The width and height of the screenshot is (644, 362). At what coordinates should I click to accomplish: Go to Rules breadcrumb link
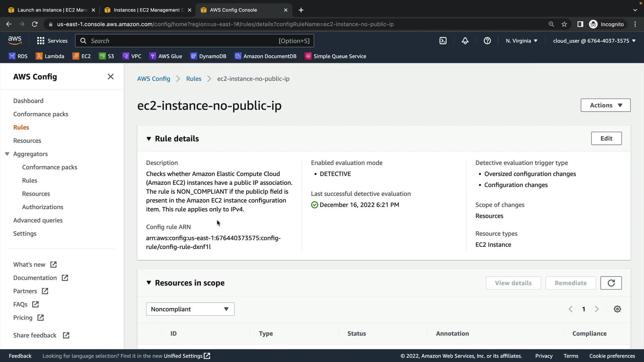pos(194,79)
